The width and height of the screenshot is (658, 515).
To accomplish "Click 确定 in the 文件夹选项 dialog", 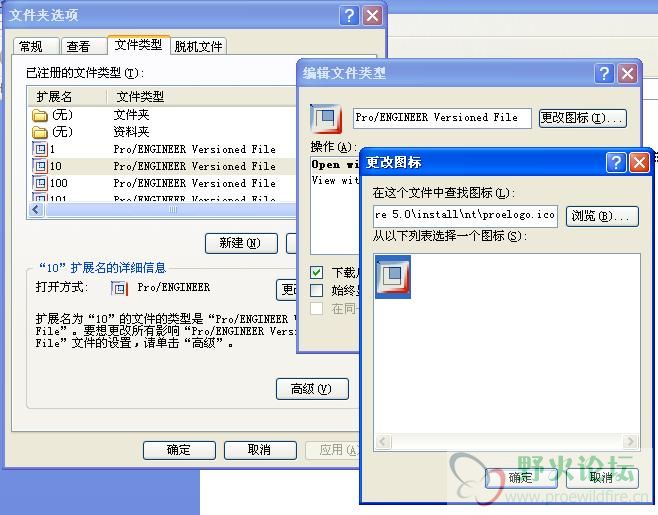I will (x=179, y=450).
